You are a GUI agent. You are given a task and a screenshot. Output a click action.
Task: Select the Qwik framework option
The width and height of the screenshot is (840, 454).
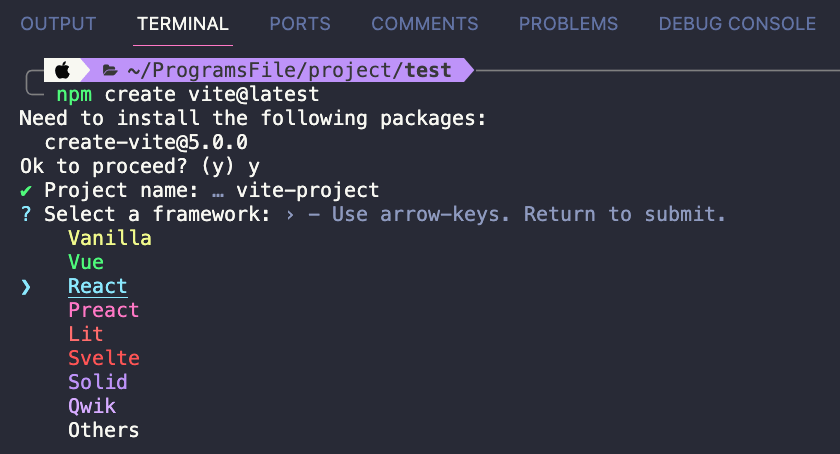click(x=92, y=406)
